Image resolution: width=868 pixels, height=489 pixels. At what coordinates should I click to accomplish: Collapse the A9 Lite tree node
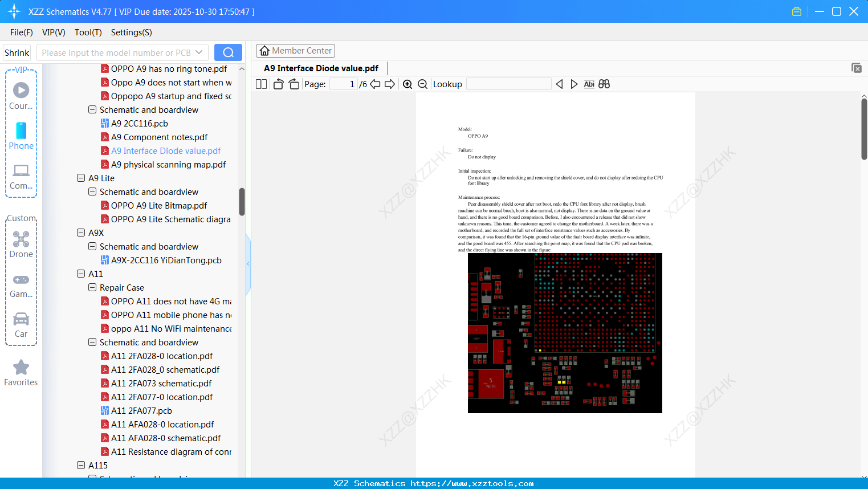coord(81,178)
